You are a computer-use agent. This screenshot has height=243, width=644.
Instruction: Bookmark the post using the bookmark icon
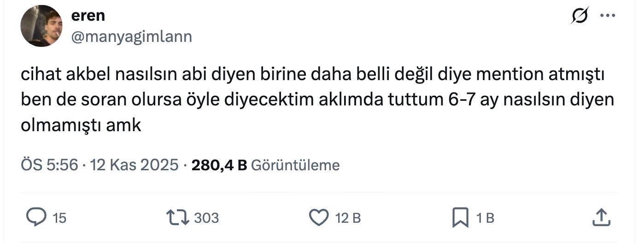click(x=460, y=217)
